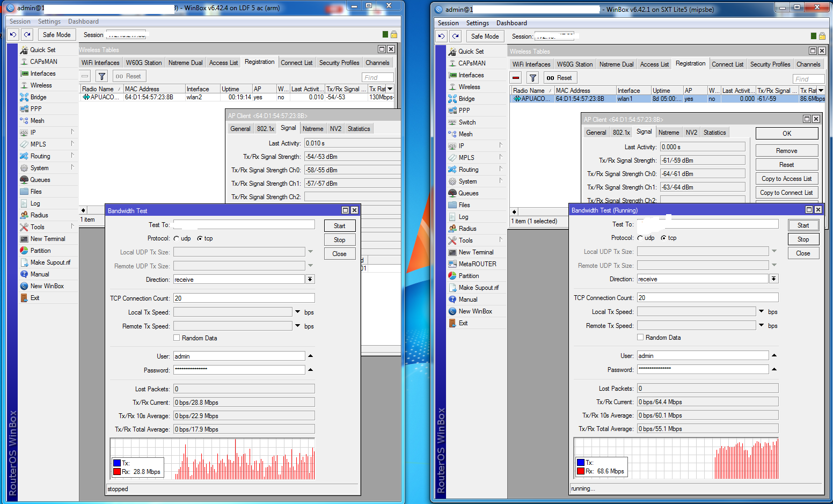This screenshot has width=833, height=504.
Task: Switch to Access List tab in left window
Action: (223, 63)
